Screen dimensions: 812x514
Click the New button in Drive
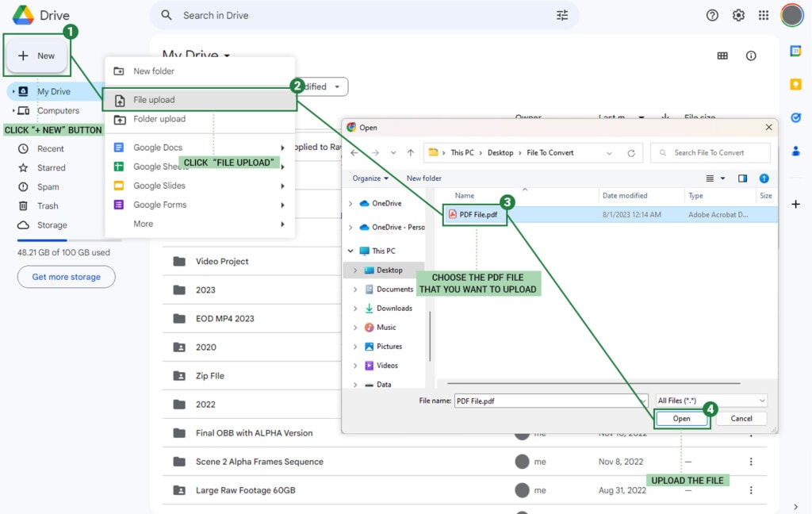[x=36, y=56]
